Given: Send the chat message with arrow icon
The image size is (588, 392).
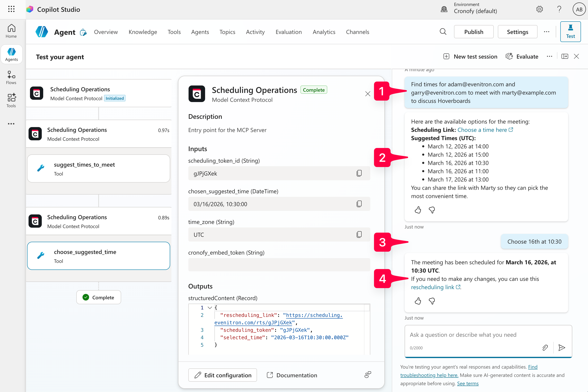Looking at the screenshot, I should point(562,348).
